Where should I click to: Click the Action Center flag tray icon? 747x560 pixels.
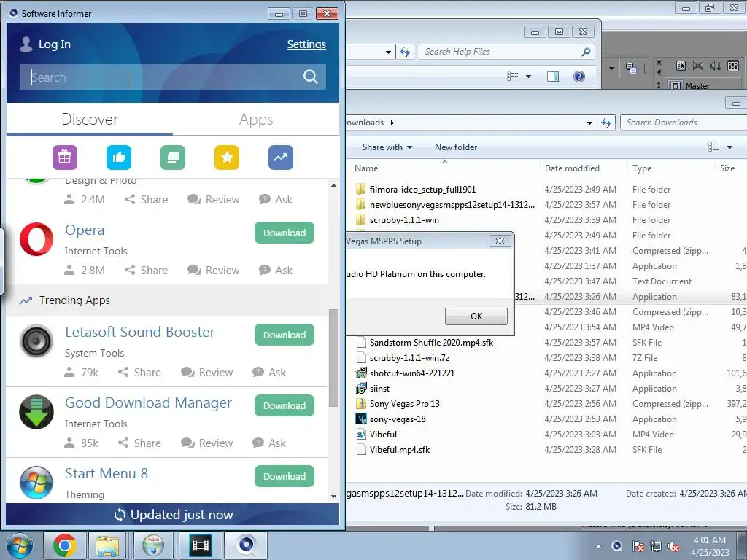(638, 546)
